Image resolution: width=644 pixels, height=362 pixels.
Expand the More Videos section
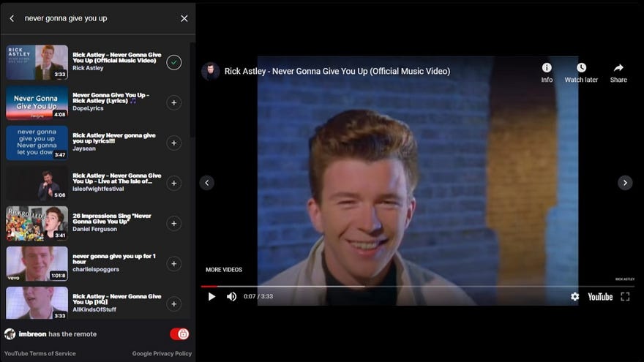[224, 270]
